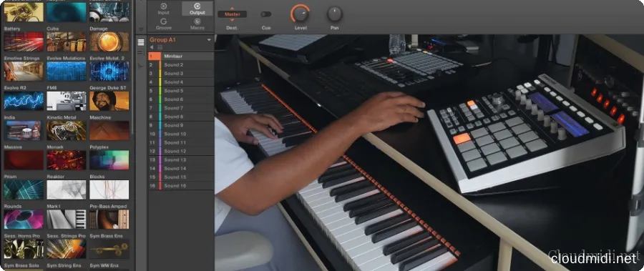Screen dimensions: 644x271
Task: Open the Emotive Strings thumbnail
Action: click(x=24, y=72)
